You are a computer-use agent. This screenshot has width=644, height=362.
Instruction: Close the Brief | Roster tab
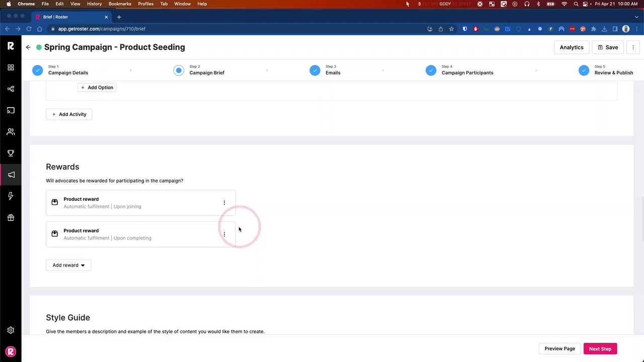(106, 17)
